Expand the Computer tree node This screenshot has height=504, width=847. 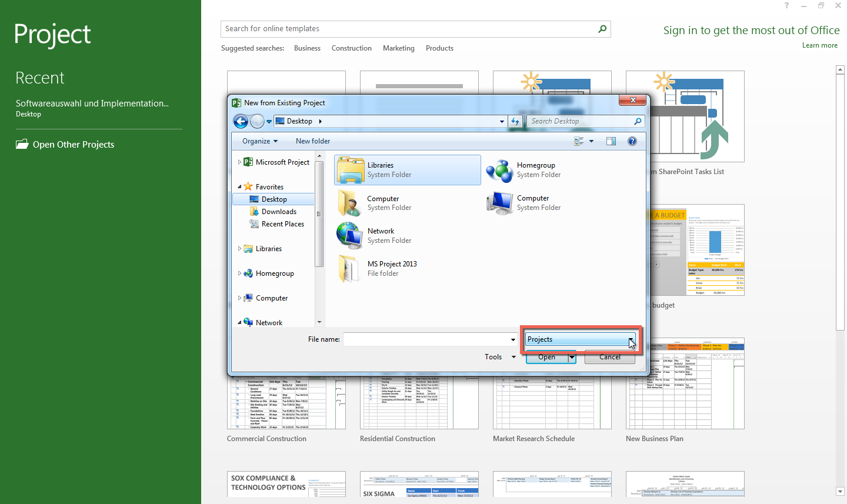click(x=239, y=298)
